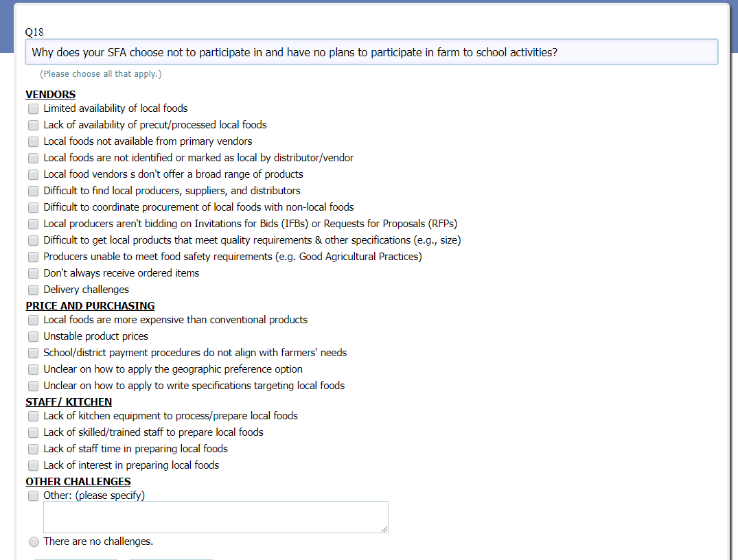Click the Other specify text area
Screen dimensions: 738x560
(x=216, y=517)
